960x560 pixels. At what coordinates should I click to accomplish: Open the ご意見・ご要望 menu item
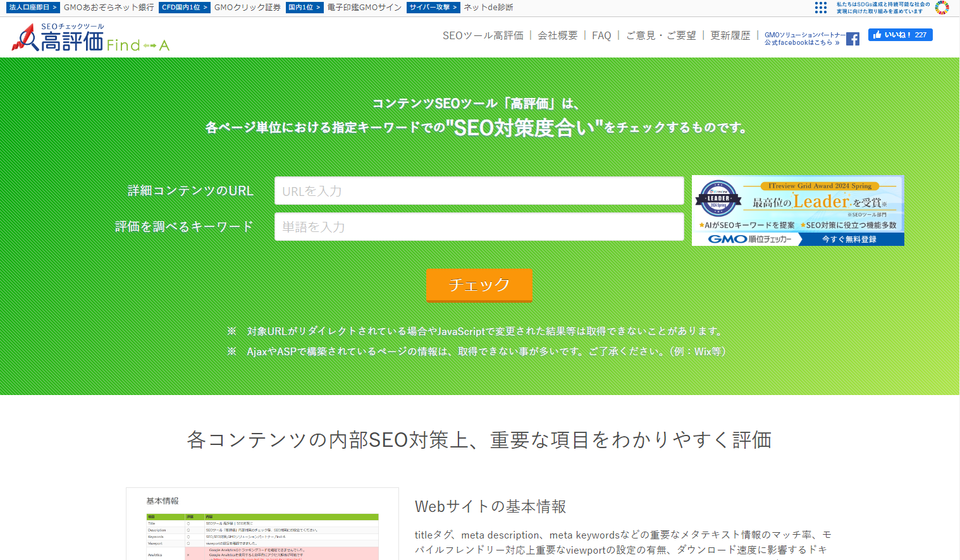661,35
